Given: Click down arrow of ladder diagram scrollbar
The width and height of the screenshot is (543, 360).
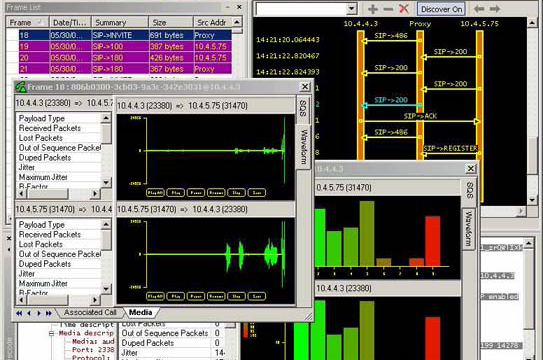Looking at the screenshot, I should point(532,200).
